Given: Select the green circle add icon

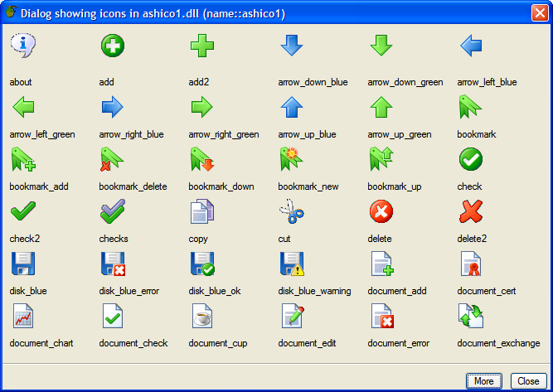Looking at the screenshot, I should tap(113, 46).
